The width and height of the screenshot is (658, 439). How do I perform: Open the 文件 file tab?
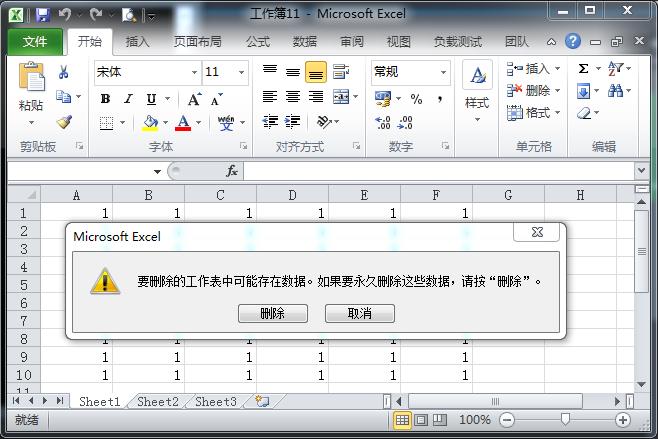click(35, 42)
